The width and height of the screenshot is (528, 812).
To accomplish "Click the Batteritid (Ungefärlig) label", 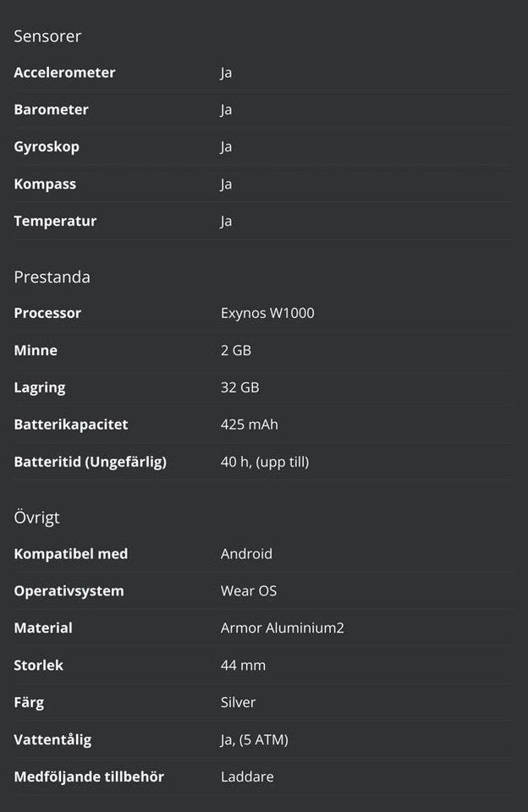I will point(90,462).
